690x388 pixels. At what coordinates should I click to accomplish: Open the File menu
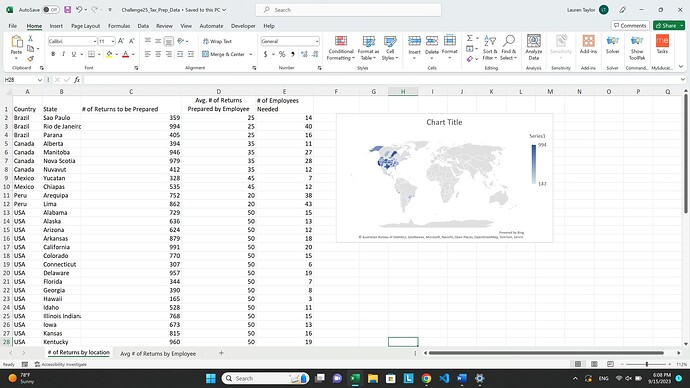coord(13,26)
